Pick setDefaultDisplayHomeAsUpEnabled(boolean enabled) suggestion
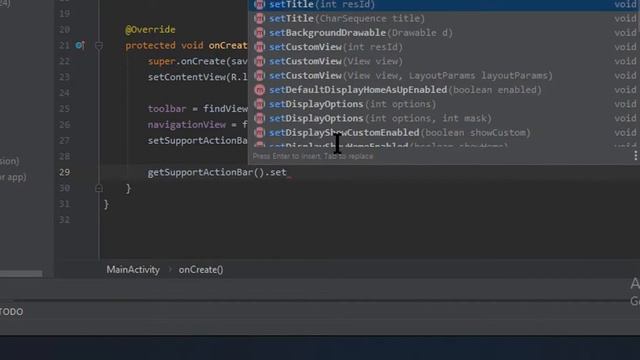640x360 pixels. [x=444, y=90]
